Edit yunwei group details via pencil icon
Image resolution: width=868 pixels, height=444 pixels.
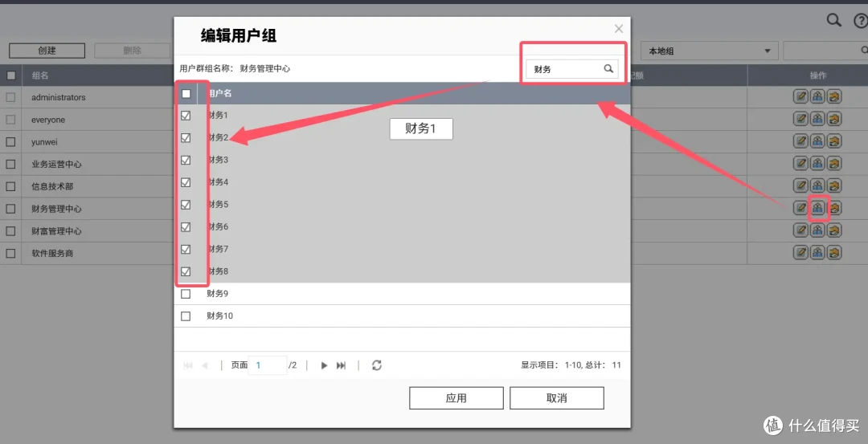tap(800, 141)
